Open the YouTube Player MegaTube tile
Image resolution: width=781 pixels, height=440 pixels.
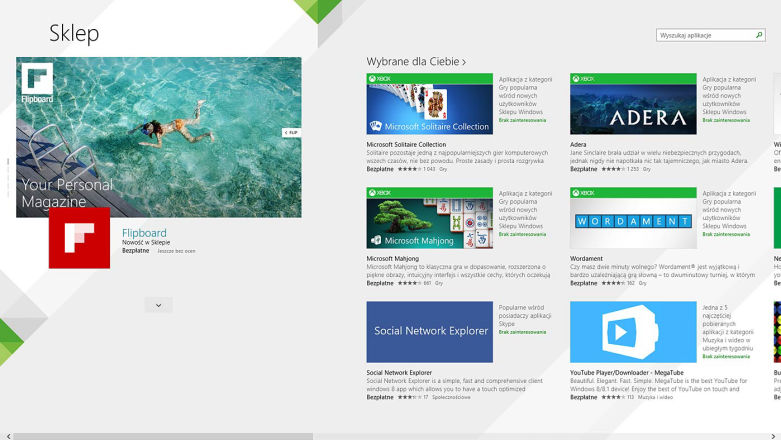pyautogui.click(x=633, y=332)
